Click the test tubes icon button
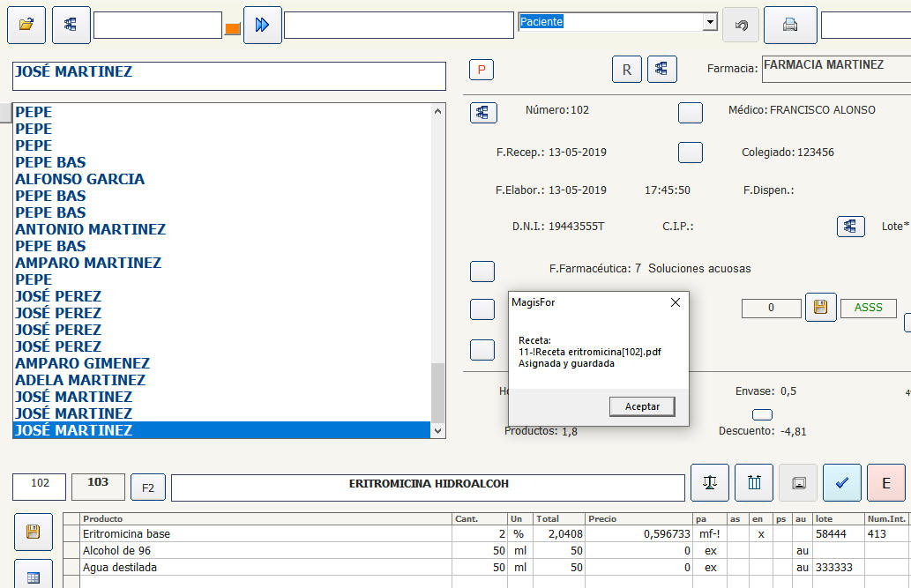 [x=753, y=483]
